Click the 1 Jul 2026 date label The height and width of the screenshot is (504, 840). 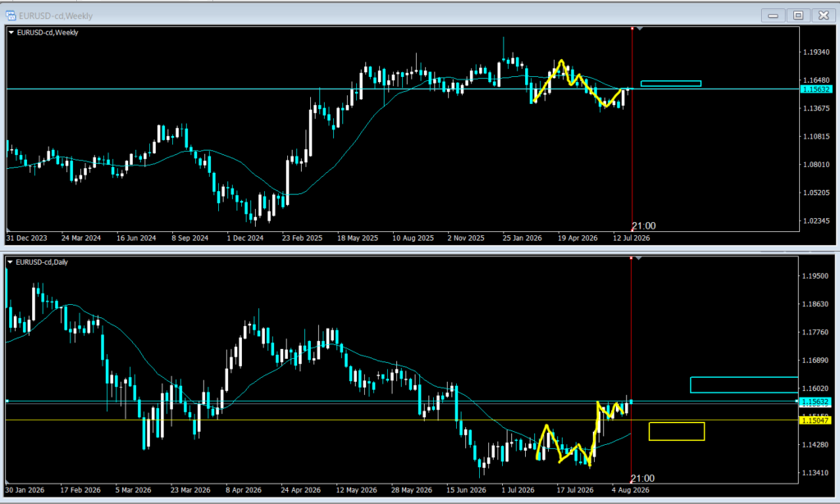518,490
